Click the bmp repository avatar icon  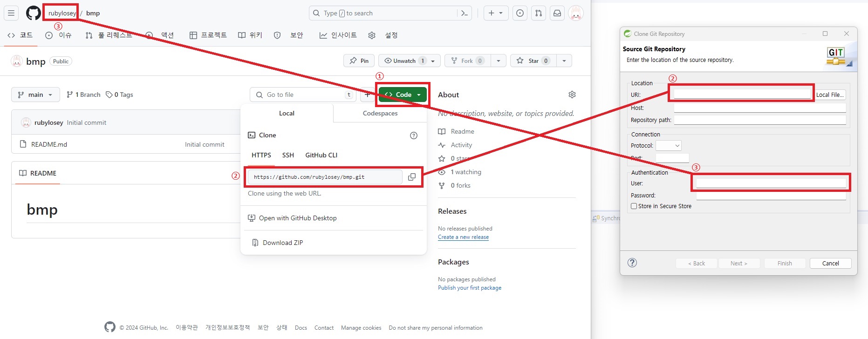tap(17, 61)
